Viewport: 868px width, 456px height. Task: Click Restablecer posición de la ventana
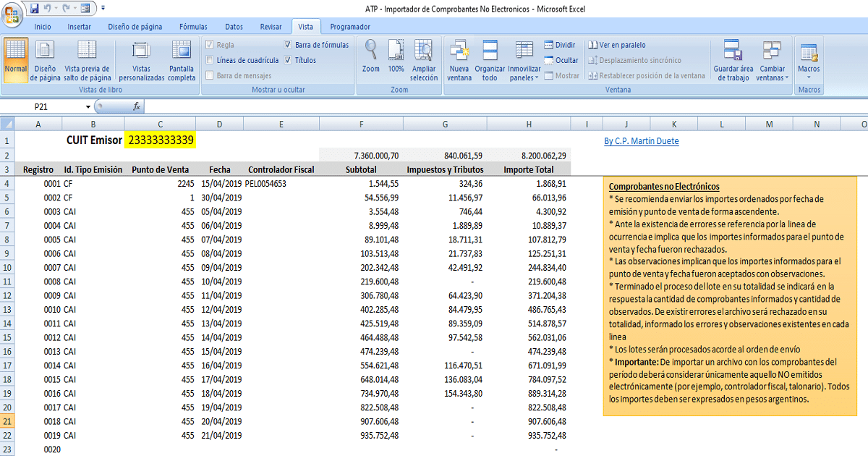coord(647,75)
